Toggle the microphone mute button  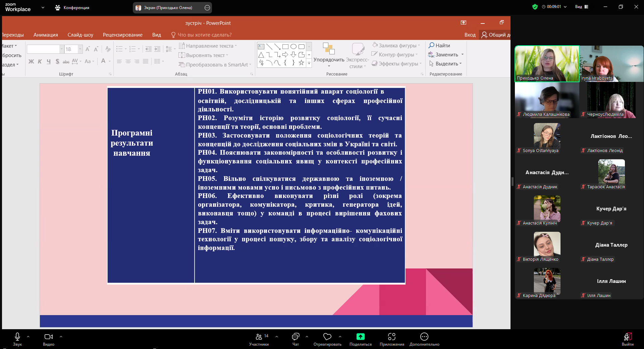tap(17, 337)
